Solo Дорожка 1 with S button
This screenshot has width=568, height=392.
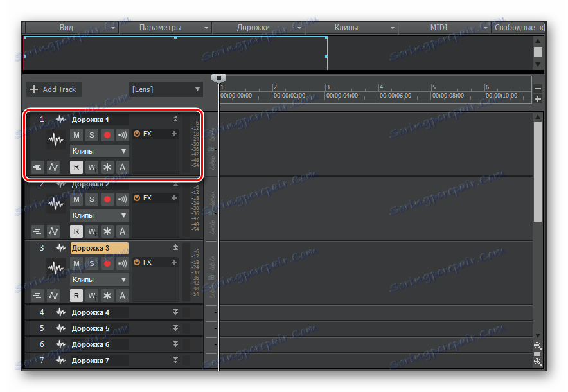pyautogui.click(x=92, y=135)
